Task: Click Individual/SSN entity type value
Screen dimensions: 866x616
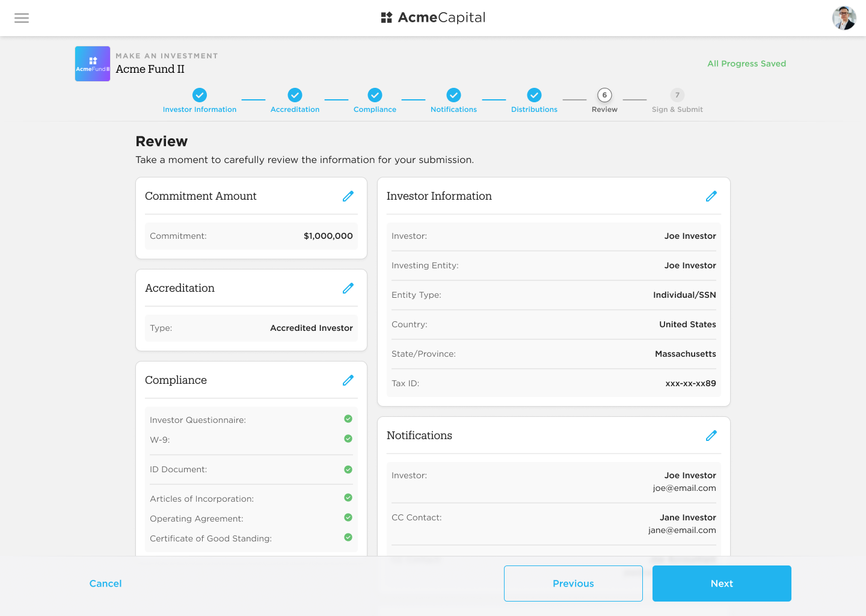Action: (x=684, y=295)
